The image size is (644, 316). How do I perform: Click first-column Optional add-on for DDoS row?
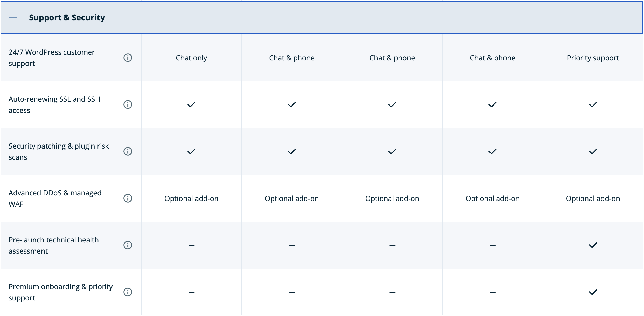(191, 199)
